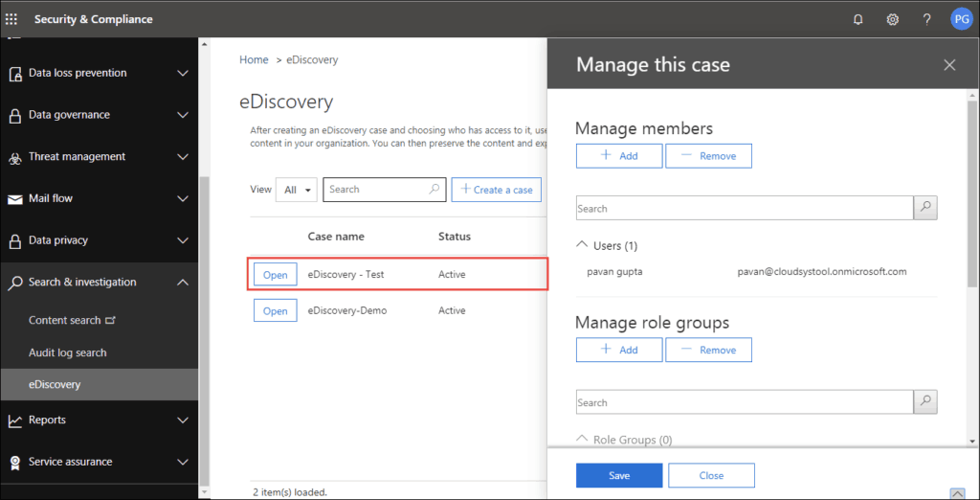Click scroll-to-top arrow icon at panel bottom
Screen dimensions: 980x500
click(957, 493)
